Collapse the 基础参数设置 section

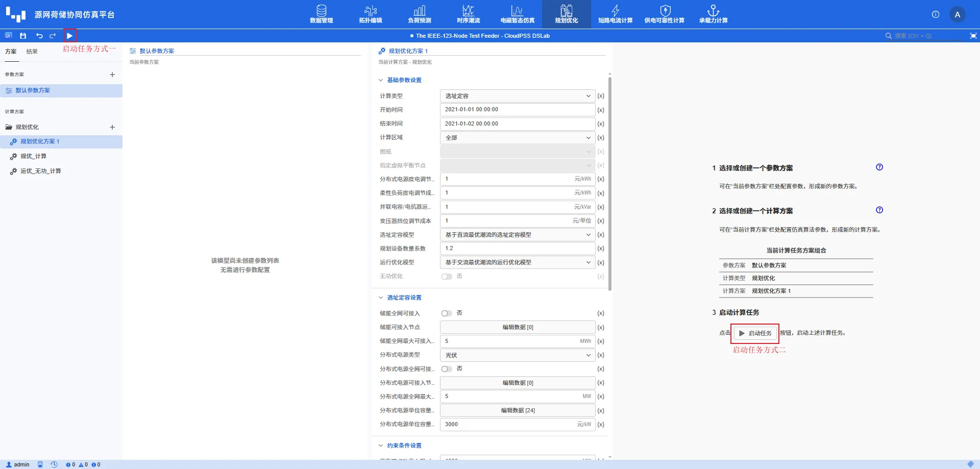381,80
